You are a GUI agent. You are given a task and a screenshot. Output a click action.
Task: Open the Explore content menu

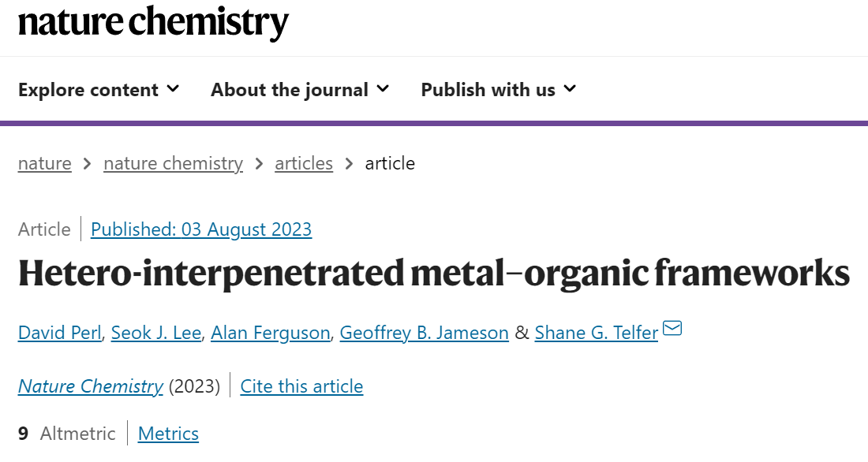99,90
